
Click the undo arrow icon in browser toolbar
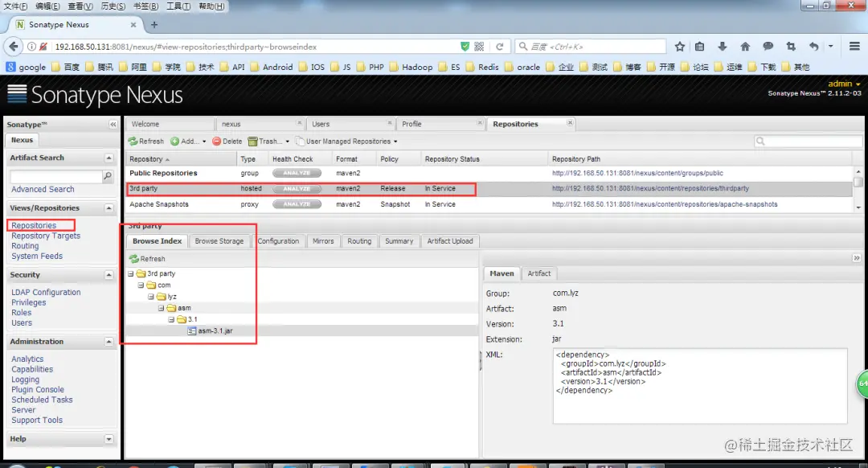(813, 47)
